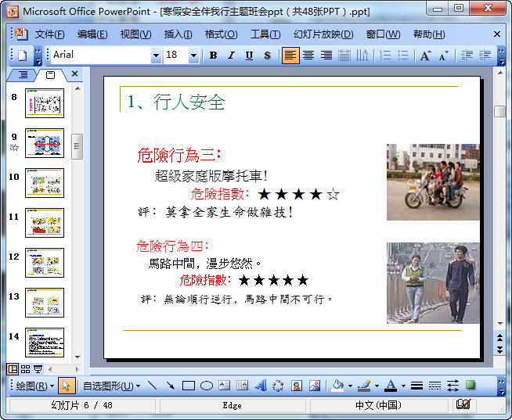Screen dimensions: 512x420
Task: Toggle bulleted list
Action: click(x=403, y=56)
